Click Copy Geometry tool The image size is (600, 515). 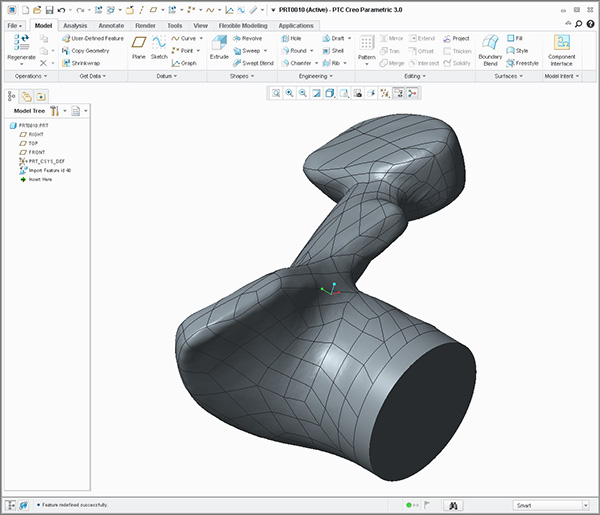pyautogui.click(x=86, y=51)
